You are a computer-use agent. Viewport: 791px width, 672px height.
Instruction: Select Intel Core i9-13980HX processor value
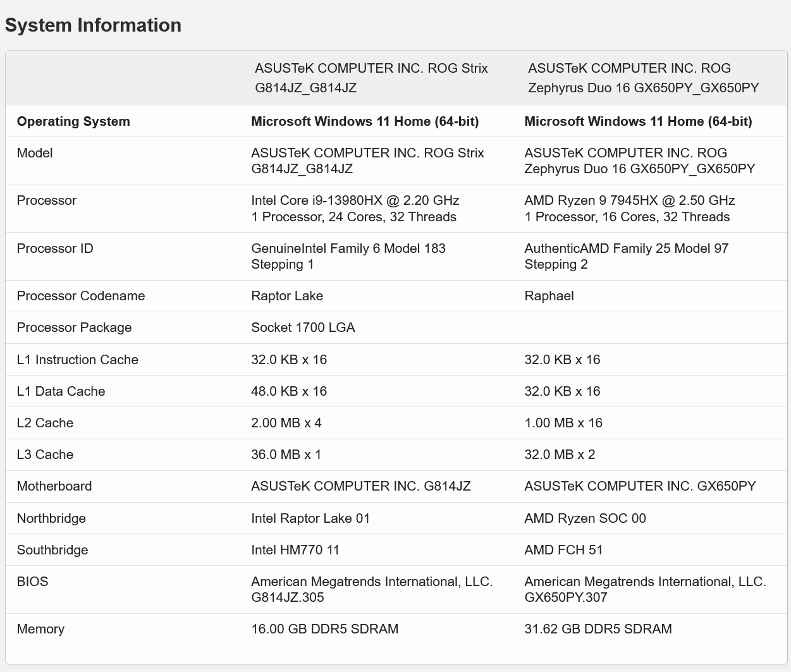355,209
